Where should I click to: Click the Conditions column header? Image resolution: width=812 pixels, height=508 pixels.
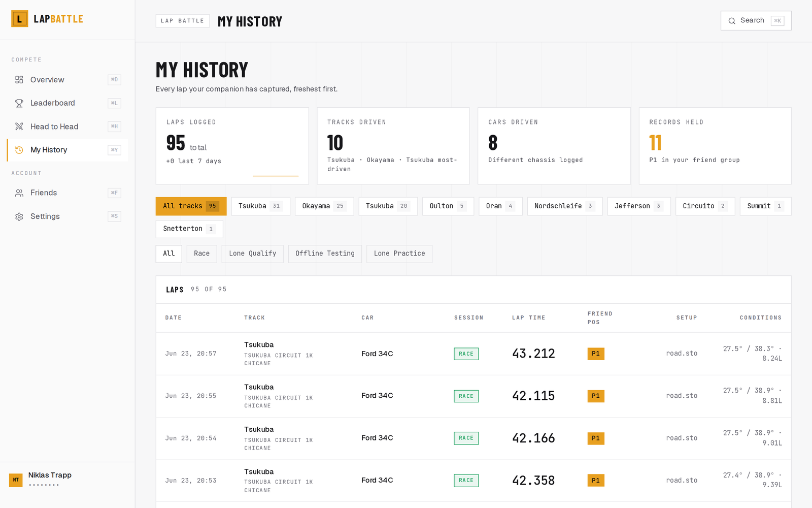pos(761,318)
